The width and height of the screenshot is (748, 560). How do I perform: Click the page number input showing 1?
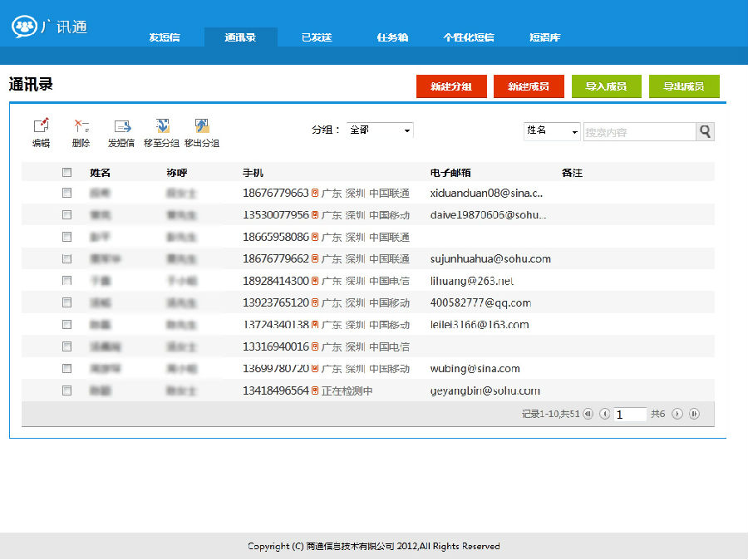pos(630,413)
